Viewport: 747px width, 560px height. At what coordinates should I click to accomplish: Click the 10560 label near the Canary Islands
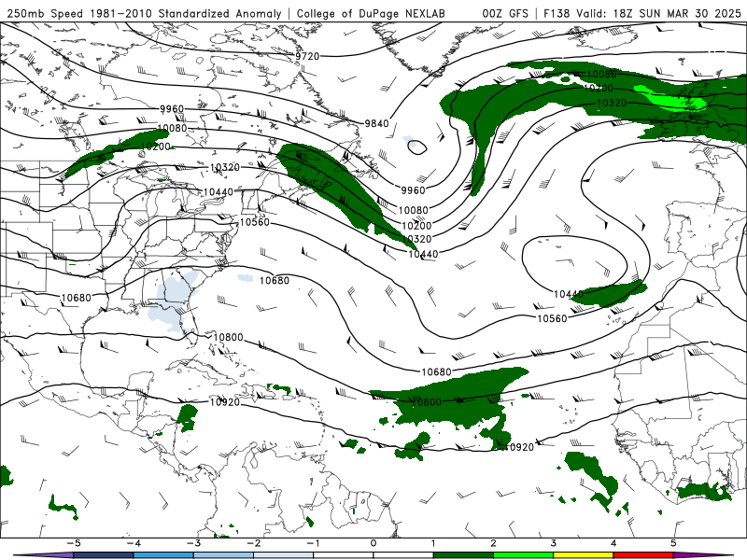pyautogui.click(x=552, y=318)
